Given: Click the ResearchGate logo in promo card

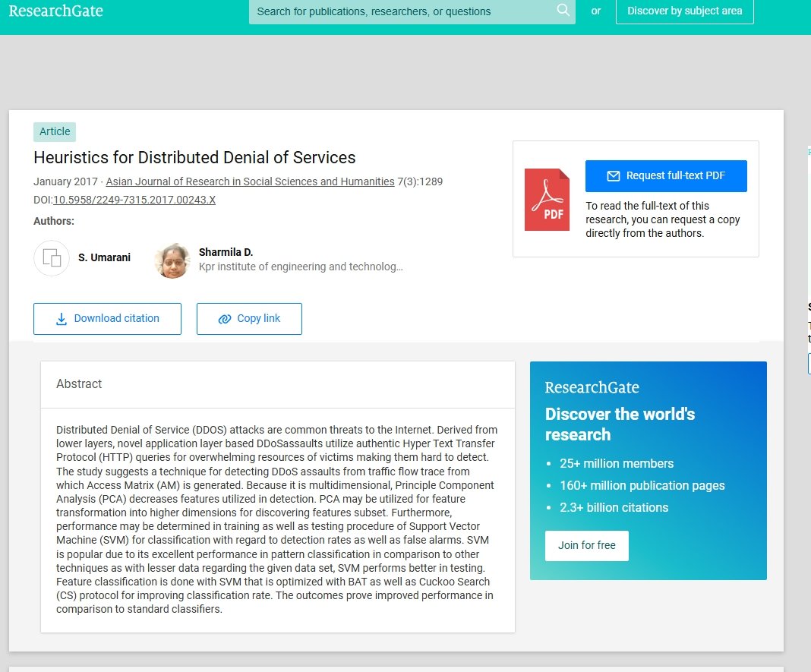Looking at the screenshot, I should (592, 387).
